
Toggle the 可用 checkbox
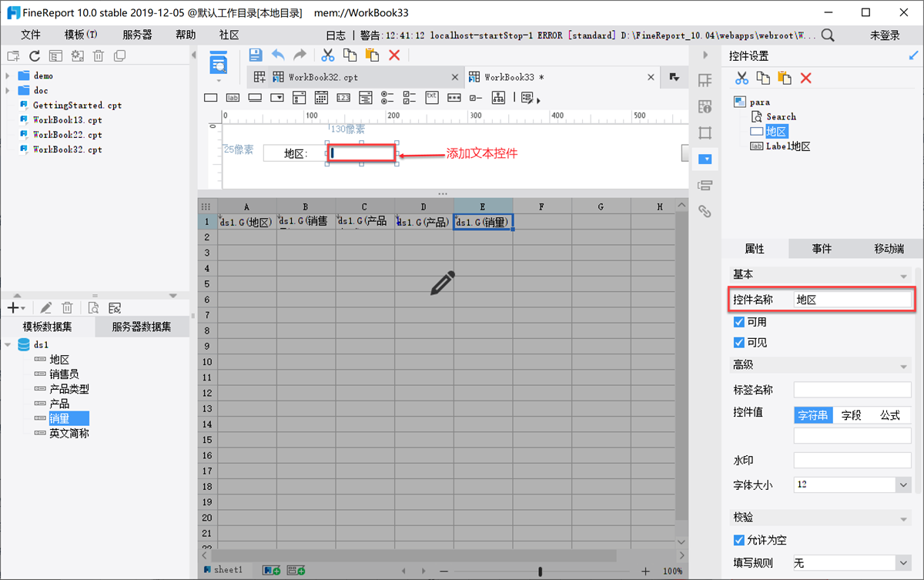click(x=739, y=322)
